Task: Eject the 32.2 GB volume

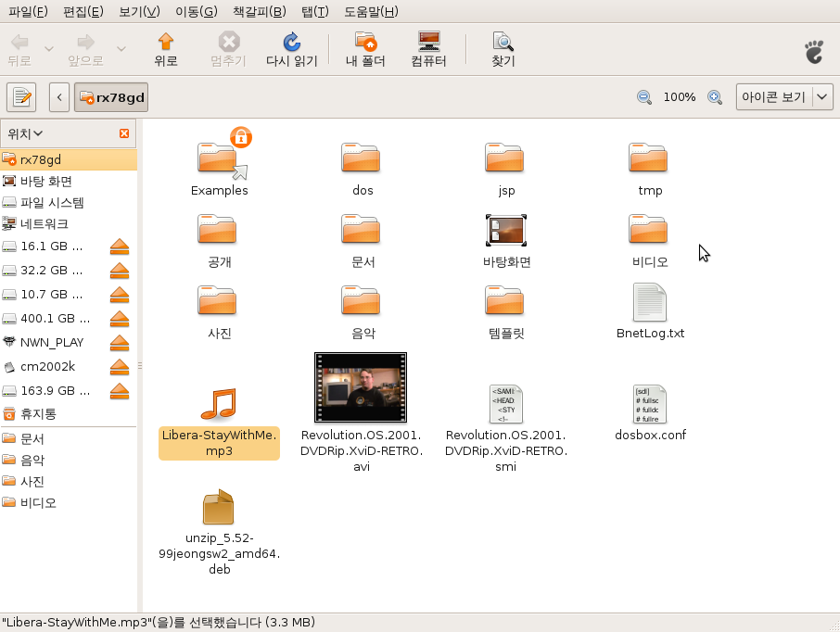Action: click(x=120, y=271)
